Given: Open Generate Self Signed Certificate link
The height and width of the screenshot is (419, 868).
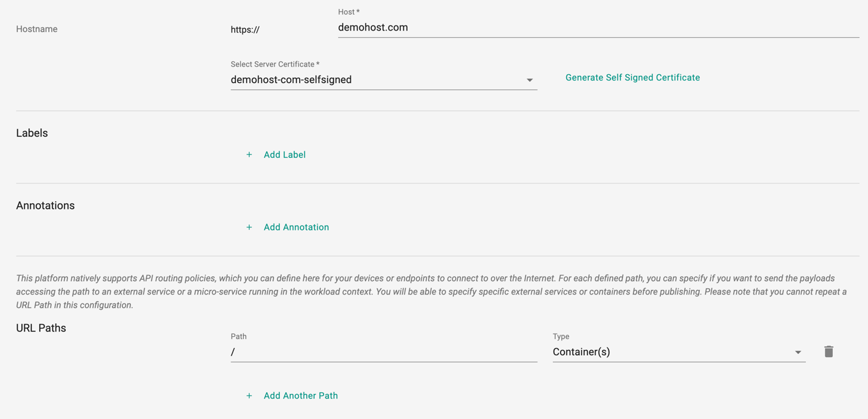Looking at the screenshot, I should [633, 77].
